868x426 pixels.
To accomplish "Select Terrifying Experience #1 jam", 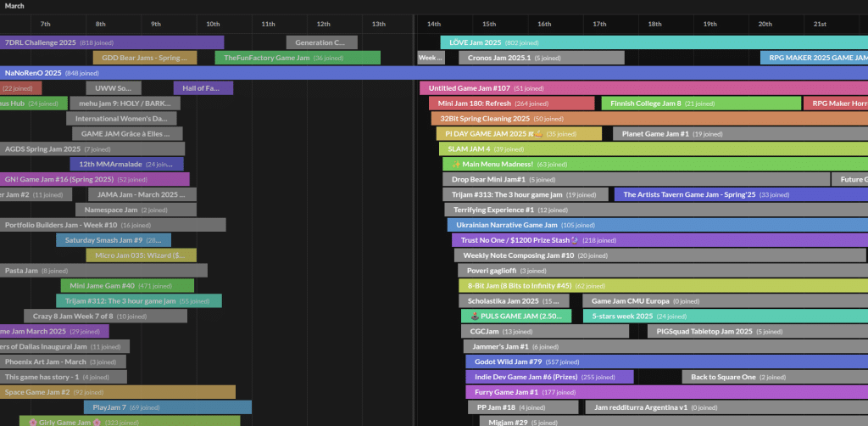I will click(657, 210).
